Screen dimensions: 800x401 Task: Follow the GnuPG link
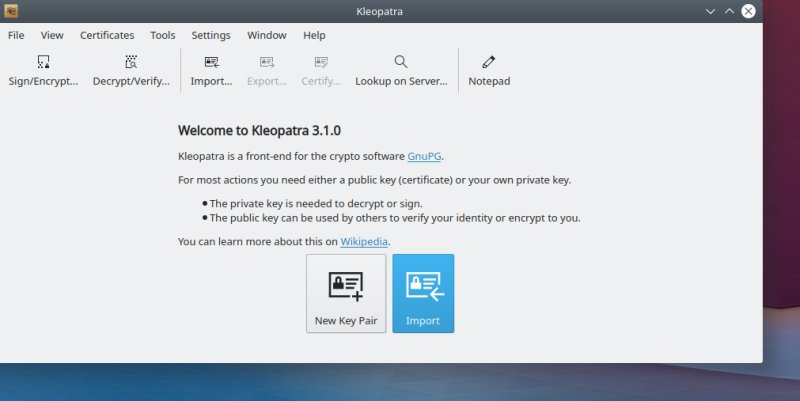[x=424, y=156]
